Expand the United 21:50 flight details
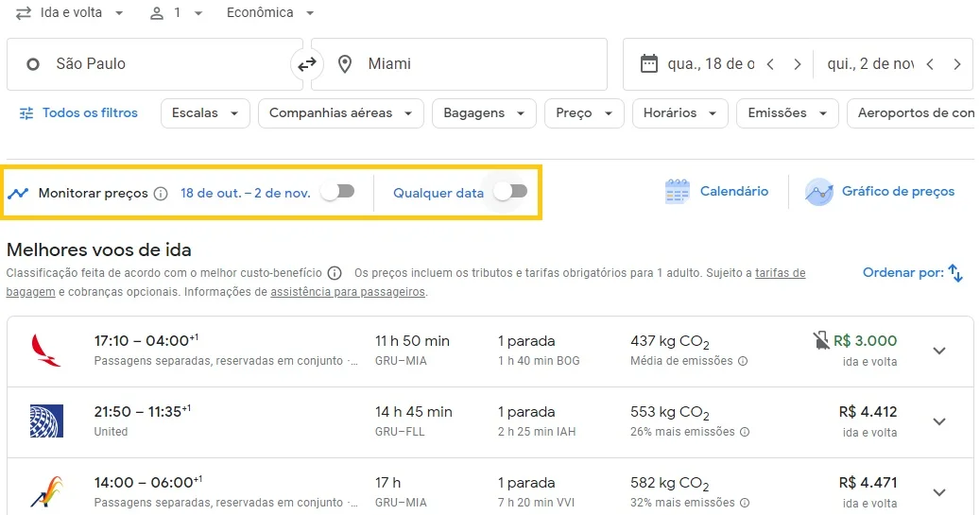 point(939,421)
